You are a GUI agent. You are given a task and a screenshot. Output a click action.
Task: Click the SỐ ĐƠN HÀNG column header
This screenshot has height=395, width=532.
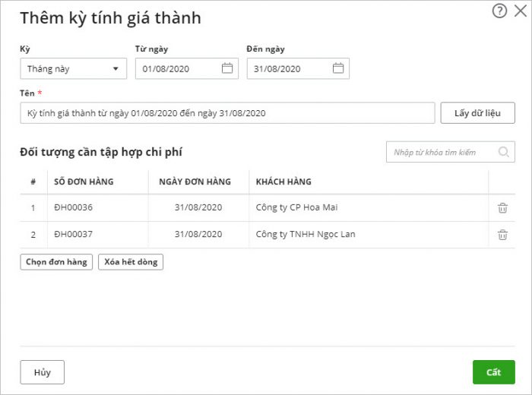84,182
